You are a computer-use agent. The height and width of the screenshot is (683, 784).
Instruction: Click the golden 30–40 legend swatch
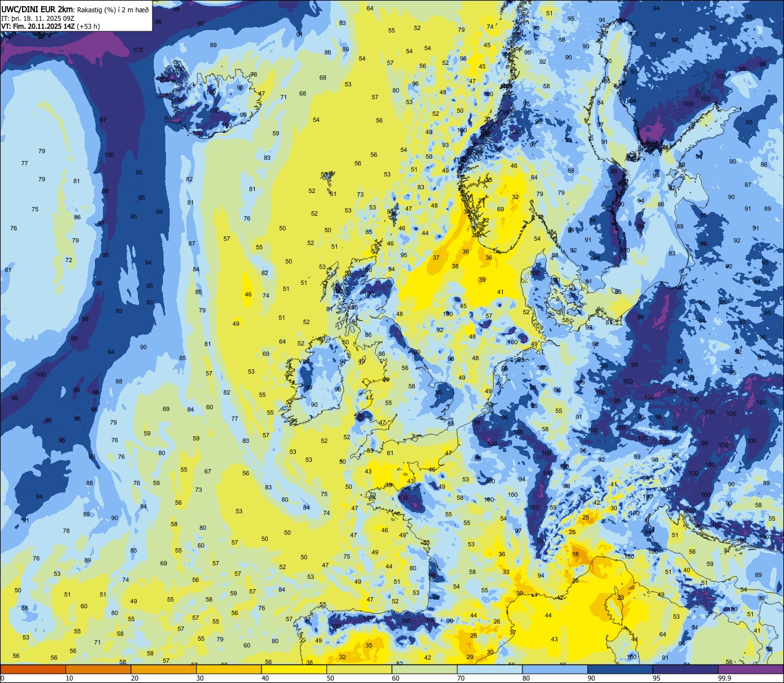(x=228, y=670)
